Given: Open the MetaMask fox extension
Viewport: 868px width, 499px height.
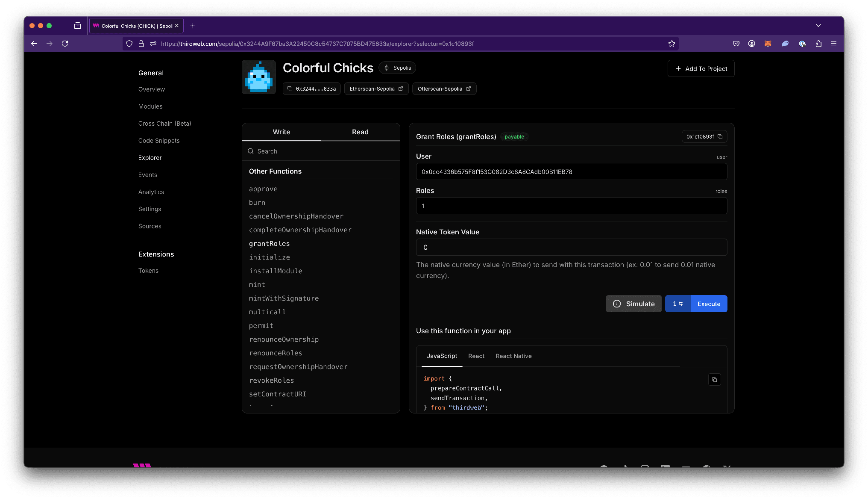Looking at the screenshot, I should 768,44.
